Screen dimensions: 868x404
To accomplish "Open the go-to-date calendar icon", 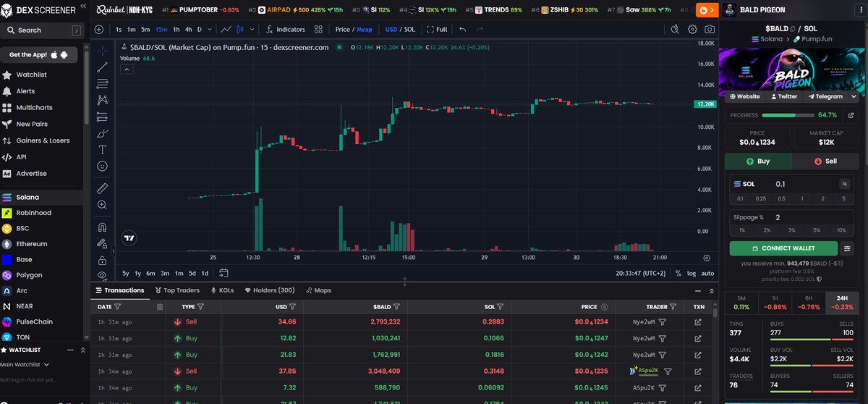I will point(224,273).
